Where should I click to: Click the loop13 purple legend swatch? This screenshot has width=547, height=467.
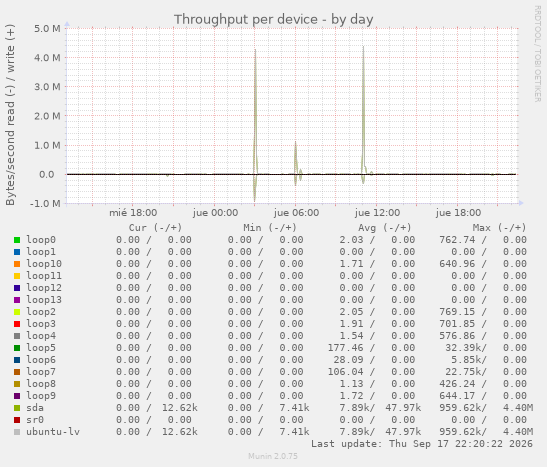pyautogui.click(x=17, y=300)
